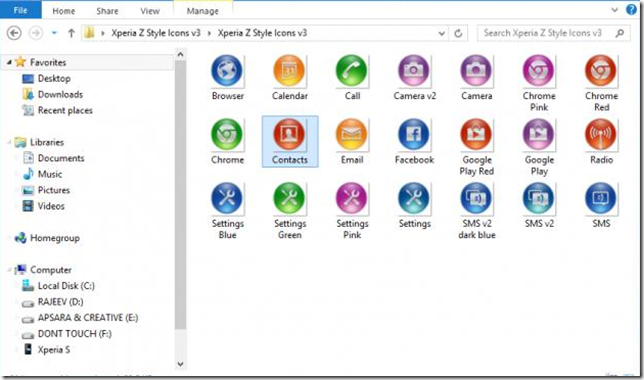Refresh the current folder view
644x380 pixels.
[458, 33]
